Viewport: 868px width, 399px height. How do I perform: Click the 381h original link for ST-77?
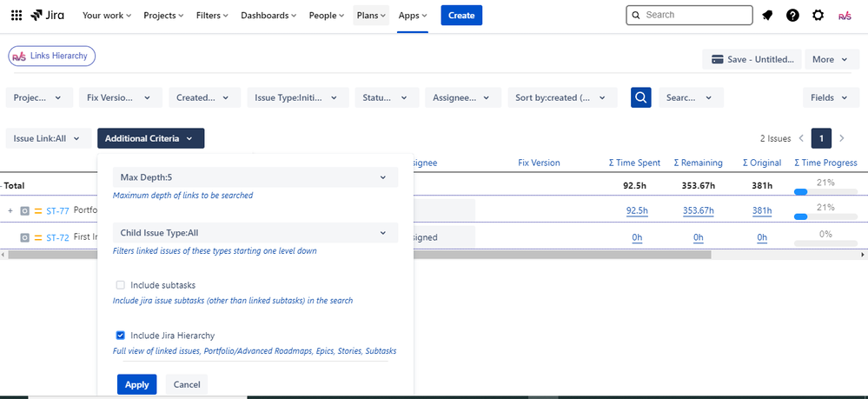click(x=762, y=210)
